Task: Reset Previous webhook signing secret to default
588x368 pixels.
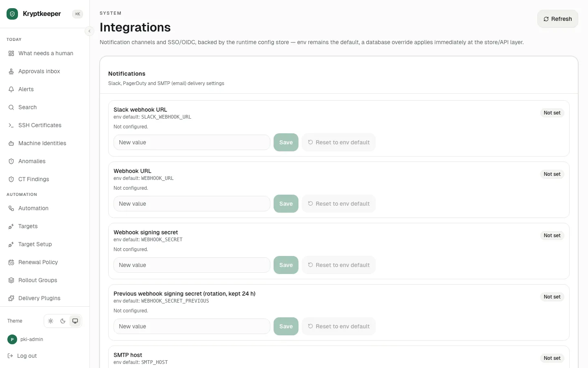Action: pyautogui.click(x=339, y=326)
